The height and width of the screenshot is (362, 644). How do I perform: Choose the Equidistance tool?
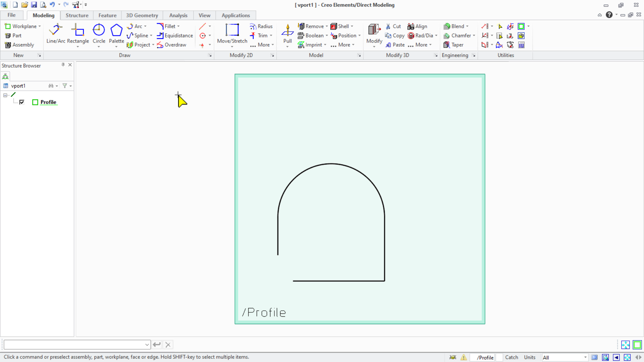175,36
